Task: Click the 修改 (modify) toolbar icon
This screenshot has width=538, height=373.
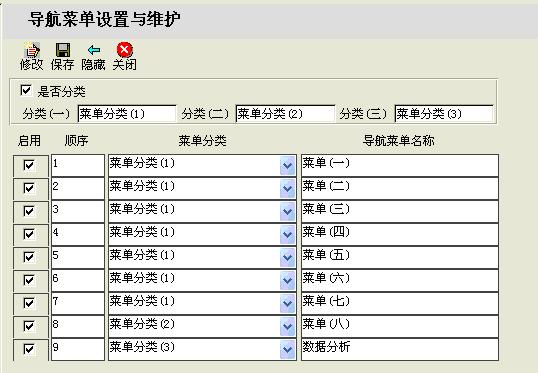Action: (x=32, y=50)
